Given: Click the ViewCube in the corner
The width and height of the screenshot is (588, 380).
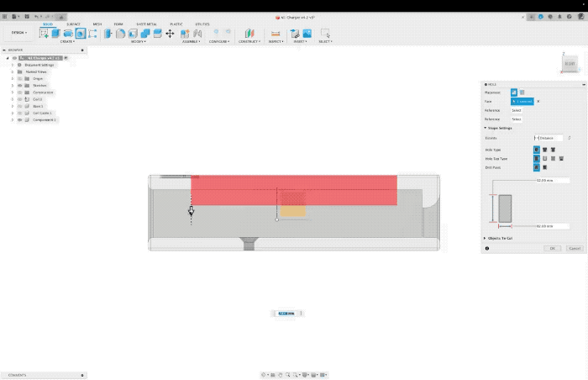Looking at the screenshot, I should (570, 63).
